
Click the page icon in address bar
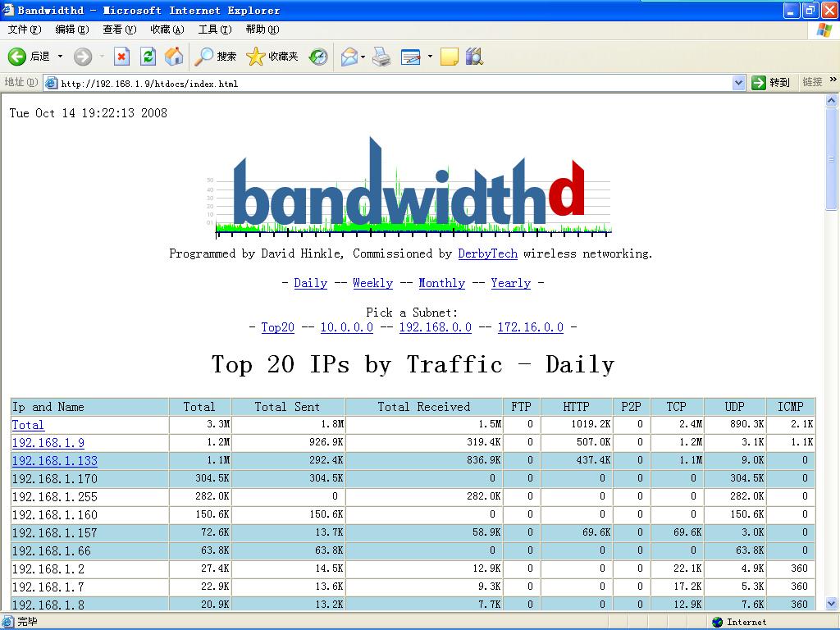point(51,83)
